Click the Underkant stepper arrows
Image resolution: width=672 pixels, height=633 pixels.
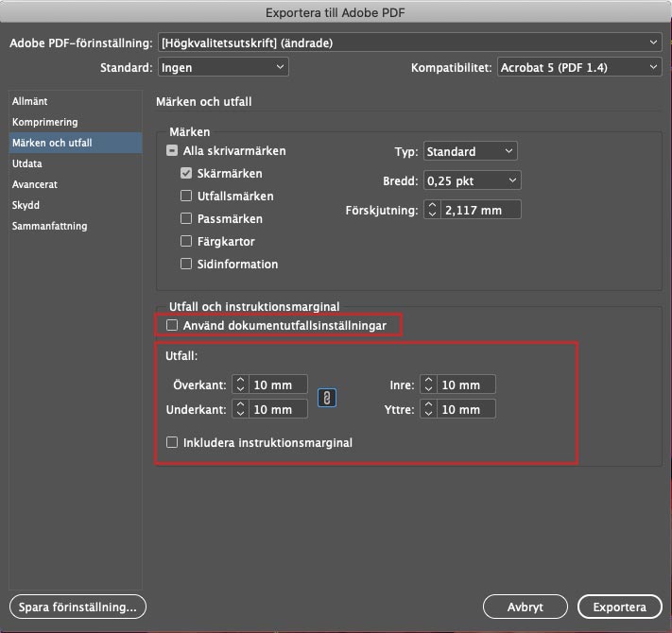tap(240, 409)
